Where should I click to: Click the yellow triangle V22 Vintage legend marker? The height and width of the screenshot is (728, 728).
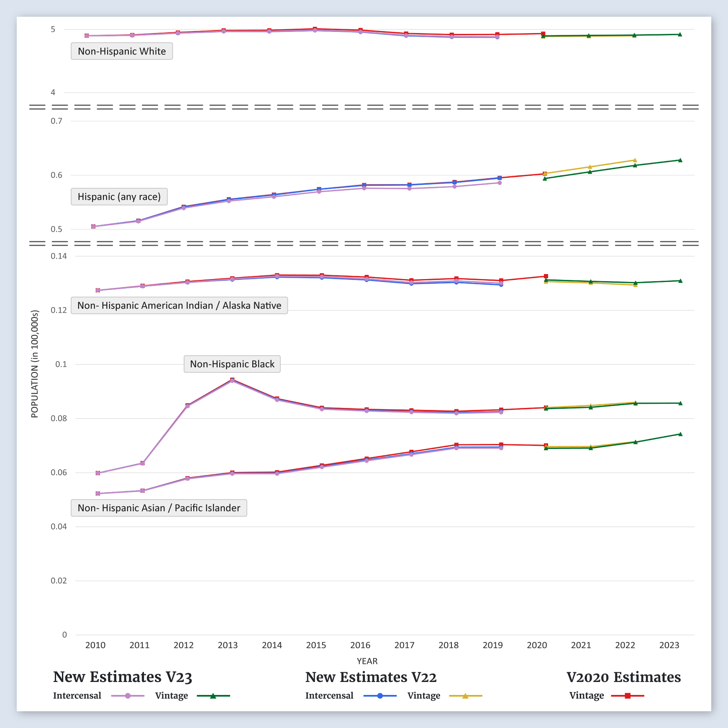[x=465, y=696]
